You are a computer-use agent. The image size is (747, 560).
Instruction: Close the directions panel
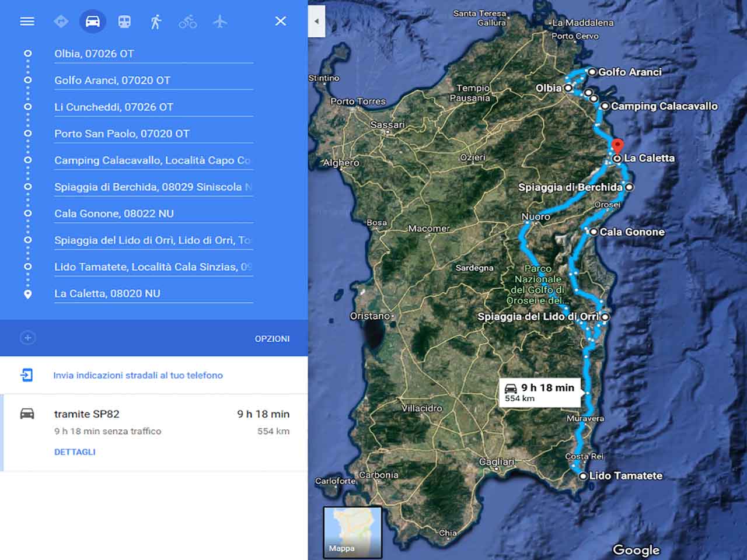[x=281, y=21]
